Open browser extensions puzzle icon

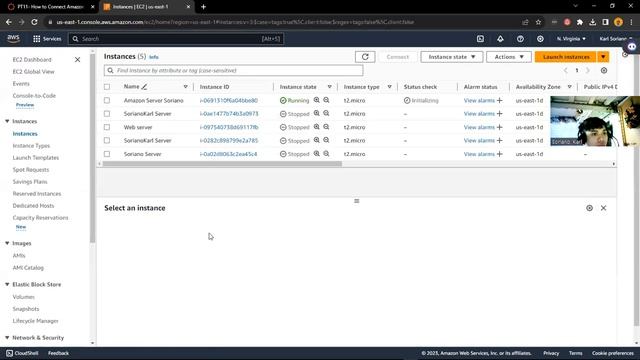(x=580, y=22)
